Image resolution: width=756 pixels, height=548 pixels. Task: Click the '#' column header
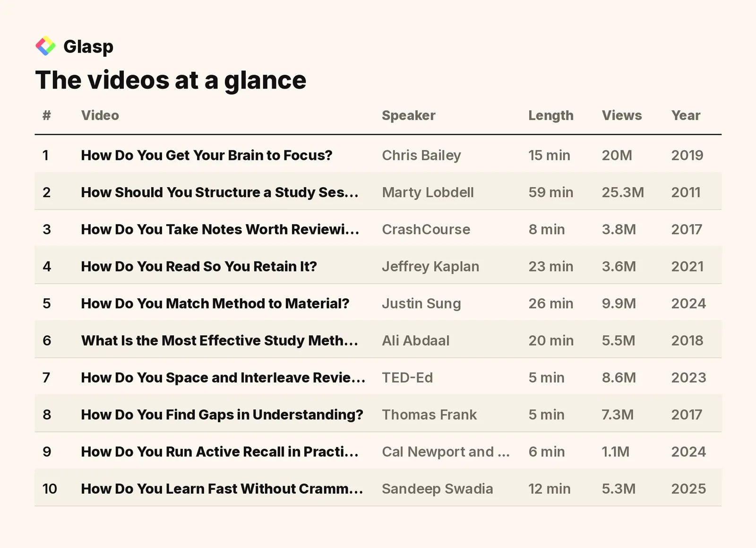pos(46,115)
